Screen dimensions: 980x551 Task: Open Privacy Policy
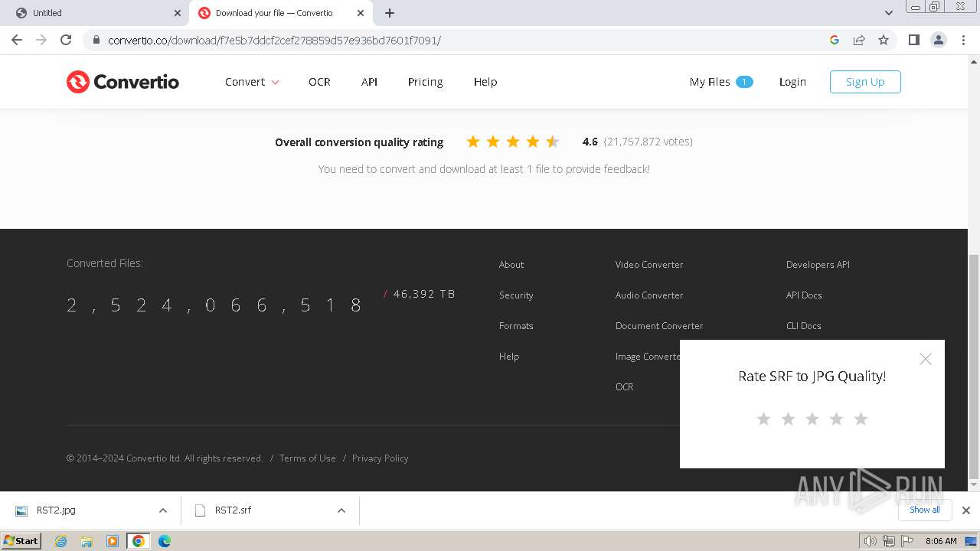tap(381, 458)
